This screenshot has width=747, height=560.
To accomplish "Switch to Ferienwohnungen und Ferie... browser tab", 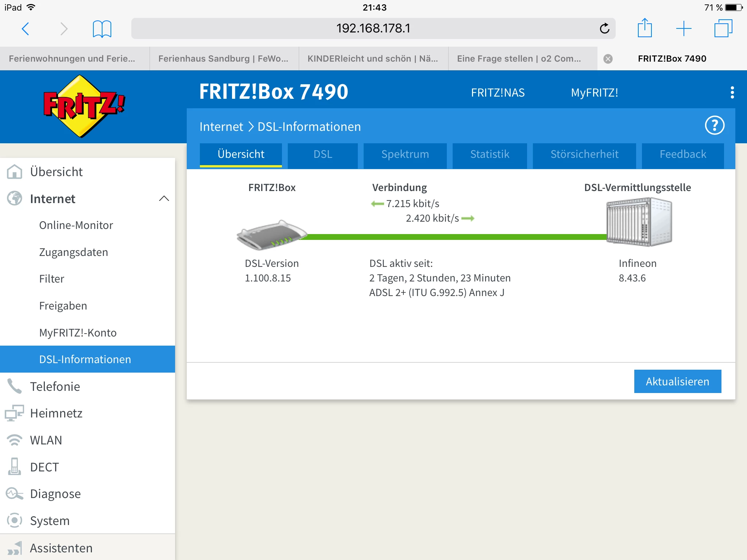I will point(75,59).
